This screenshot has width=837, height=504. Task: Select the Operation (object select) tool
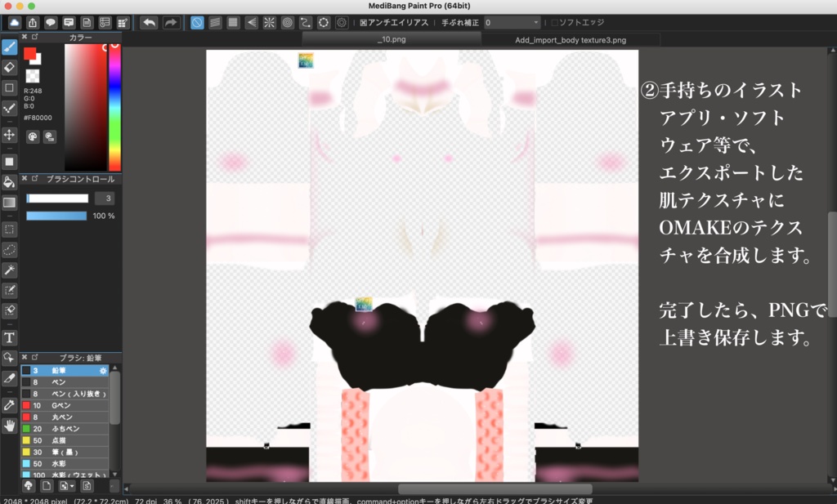click(x=10, y=358)
